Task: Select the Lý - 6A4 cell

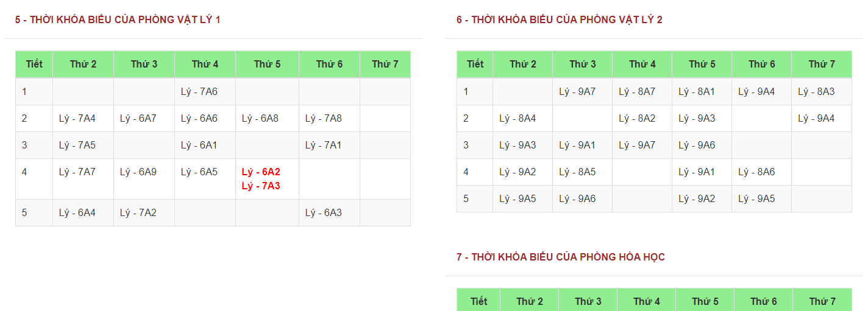Action: [77, 213]
